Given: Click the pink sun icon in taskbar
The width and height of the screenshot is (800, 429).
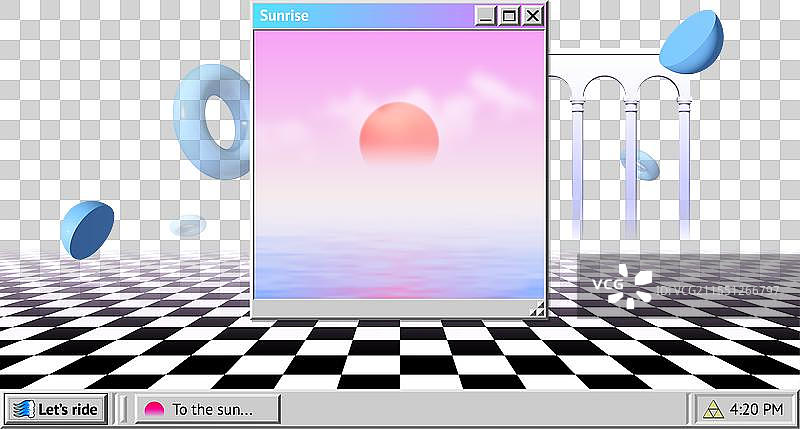Looking at the screenshot, I should (x=154, y=409).
